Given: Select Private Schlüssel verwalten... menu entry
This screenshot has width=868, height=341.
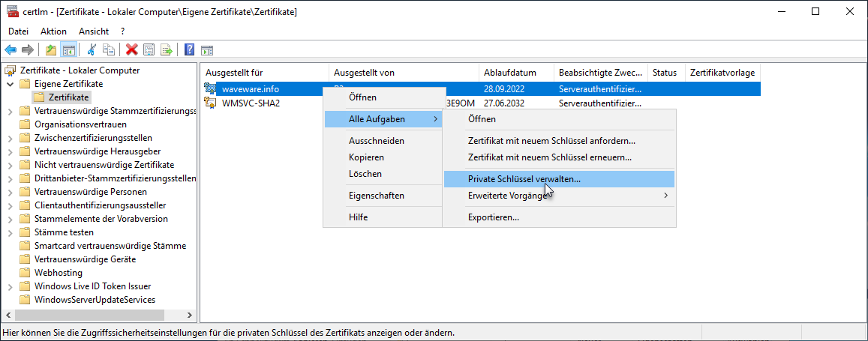Looking at the screenshot, I should 524,179.
